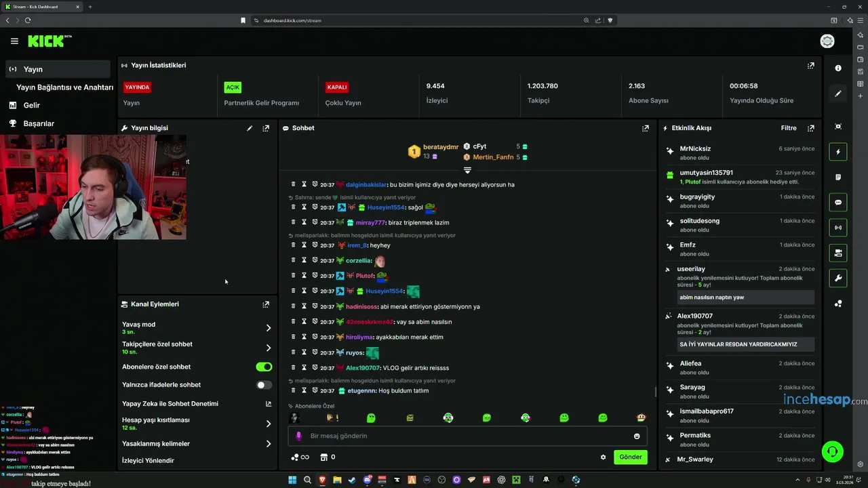868x488 pixels.
Task: Click the MrNicksiz subscription event
Action: click(x=740, y=152)
